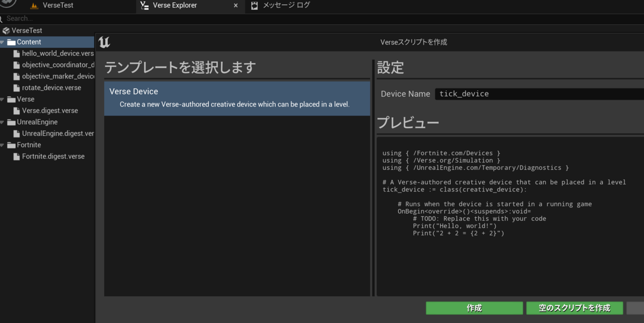
Task: Select objective_marker_device file name
Action: point(58,76)
